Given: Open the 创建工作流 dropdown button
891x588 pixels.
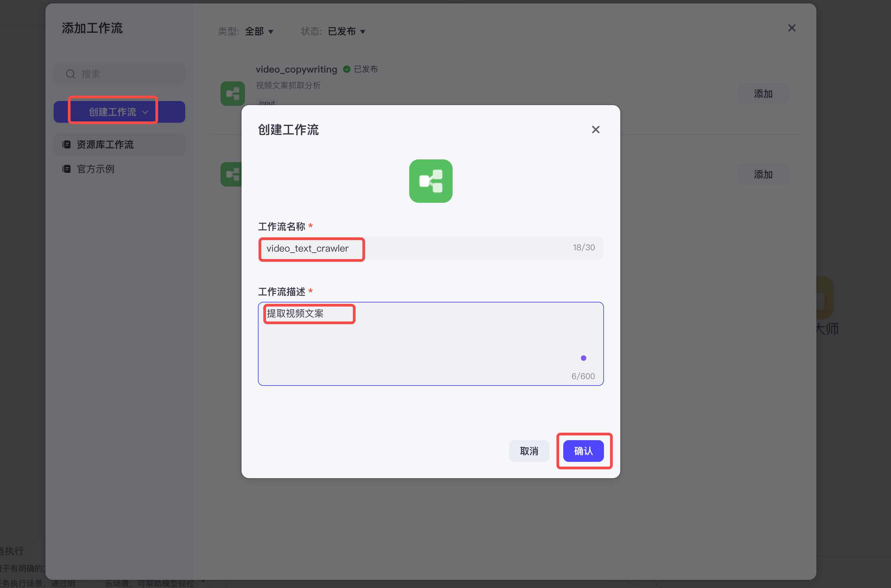Looking at the screenshot, I should point(119,112).
